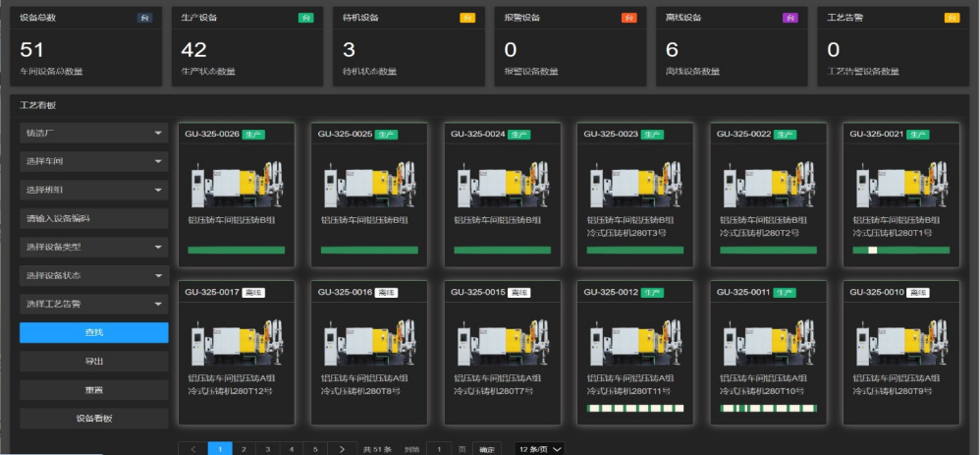This screenshot has height=455, width=980.
Task: Expand the 选择车间 dropdown
Action: click(x=93, y=161)
